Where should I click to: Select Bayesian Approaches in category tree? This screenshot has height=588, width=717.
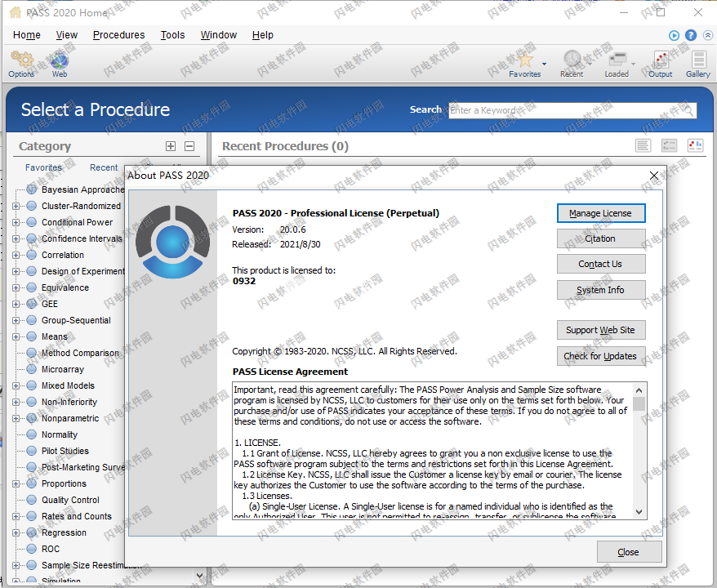(x=82, y=189)
